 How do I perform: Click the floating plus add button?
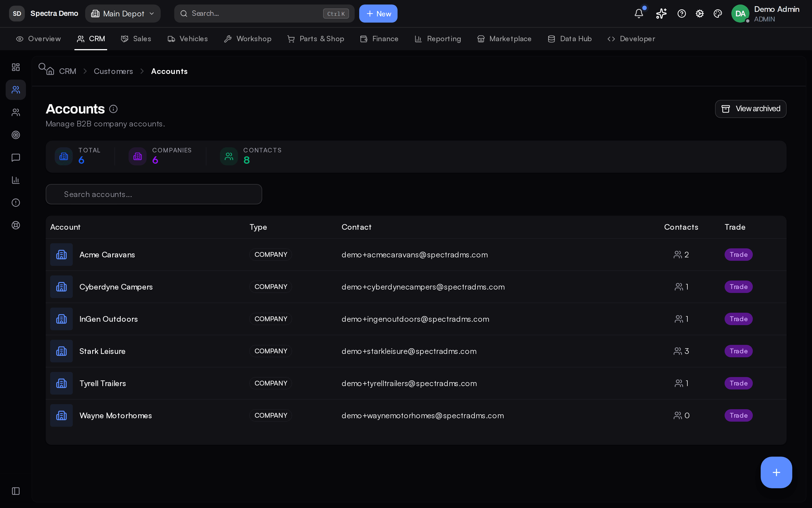click(776, 472)
